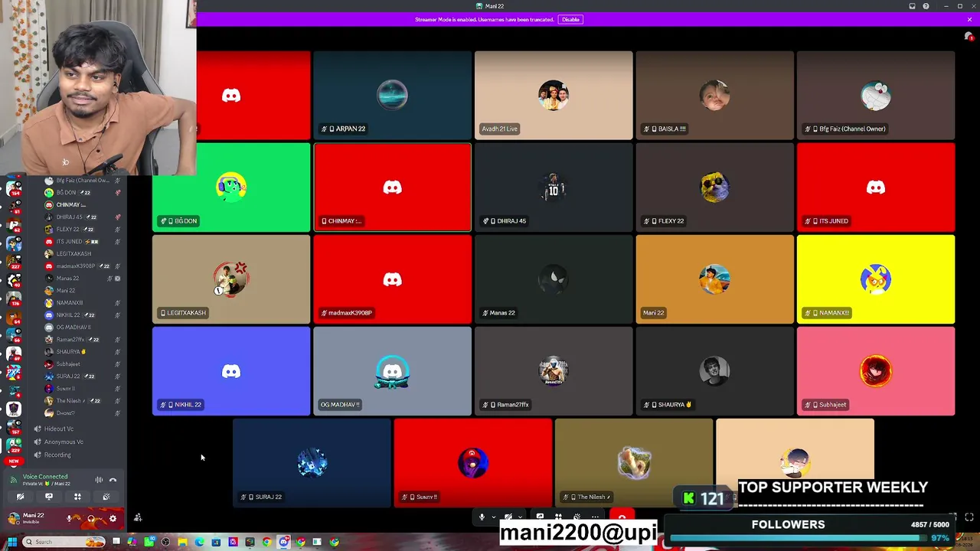Image resolution: width=980 pixels, height=551 pixels.
Task: Open Discord User Settings gear
Action: point(113,519)
